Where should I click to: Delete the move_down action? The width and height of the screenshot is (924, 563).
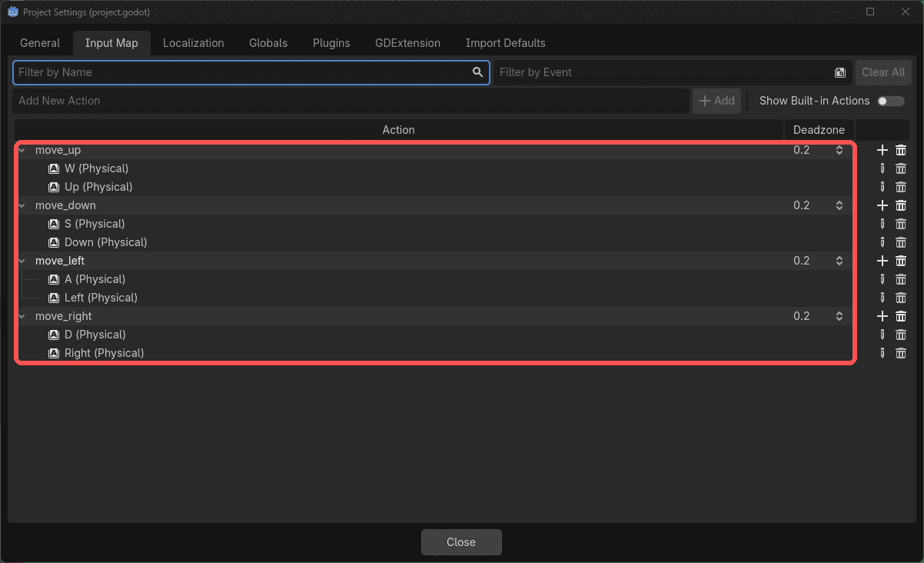coord(901,205)
